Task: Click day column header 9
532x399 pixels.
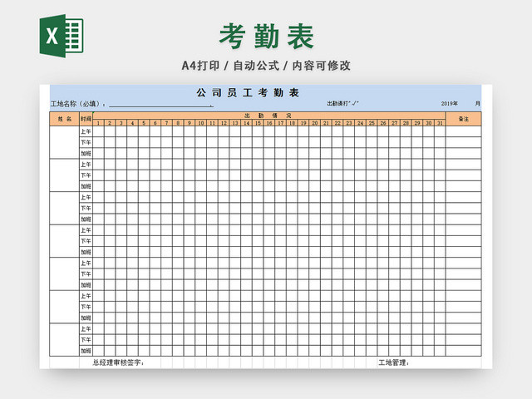Action: click(190, 123)
